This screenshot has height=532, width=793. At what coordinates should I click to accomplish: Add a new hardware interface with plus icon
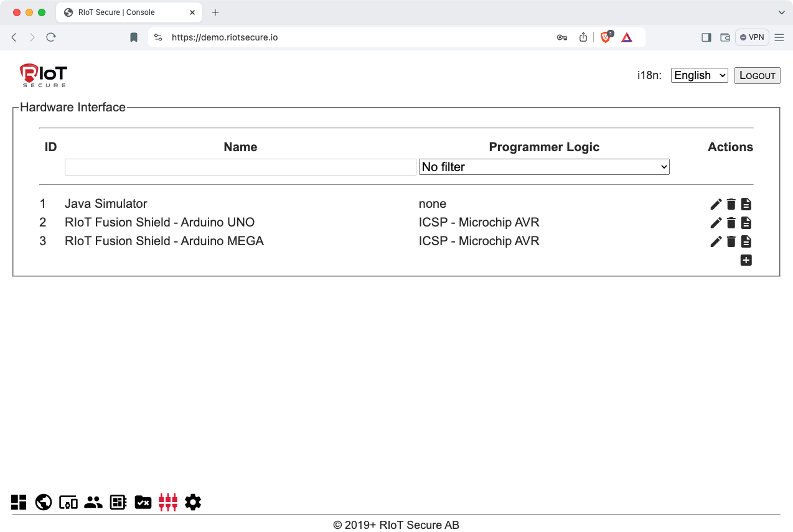point(746,260)
